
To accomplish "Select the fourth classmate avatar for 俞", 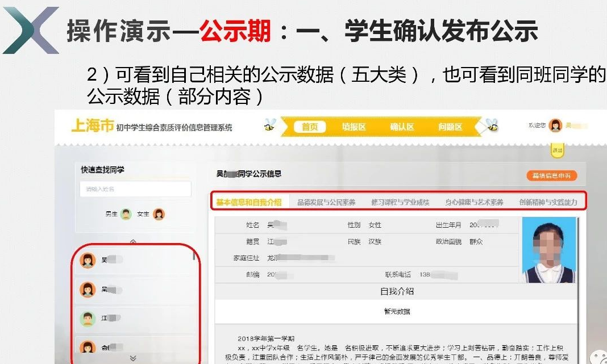I will tap(88, 346).
